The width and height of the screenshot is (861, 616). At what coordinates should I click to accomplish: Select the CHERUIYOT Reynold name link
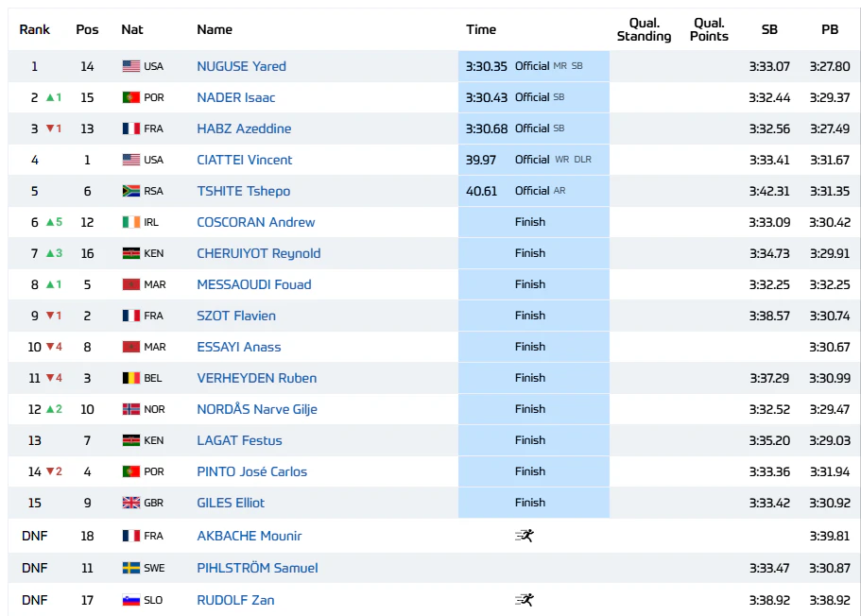(x=259, y=253)
